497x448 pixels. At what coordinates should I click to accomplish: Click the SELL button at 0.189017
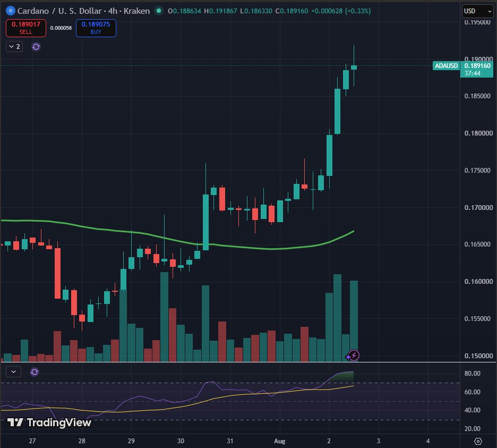coord(26,28)
